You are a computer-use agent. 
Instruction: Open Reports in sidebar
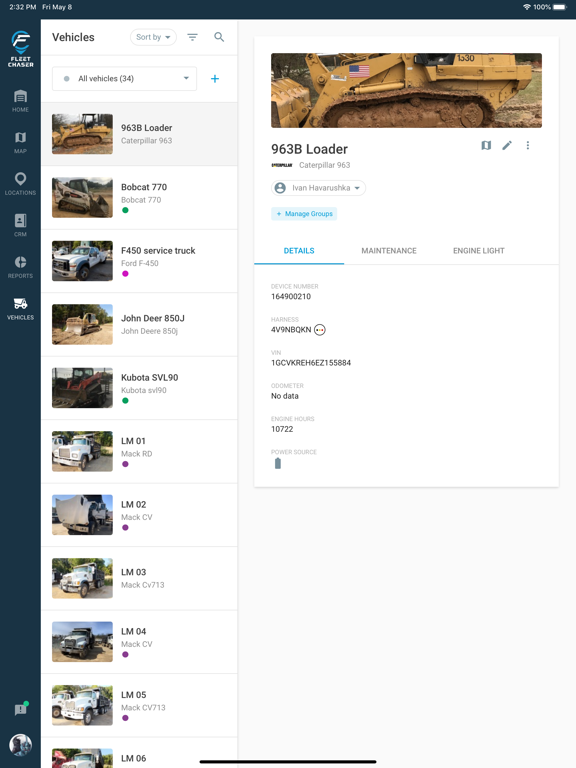[x=21, y=267]
